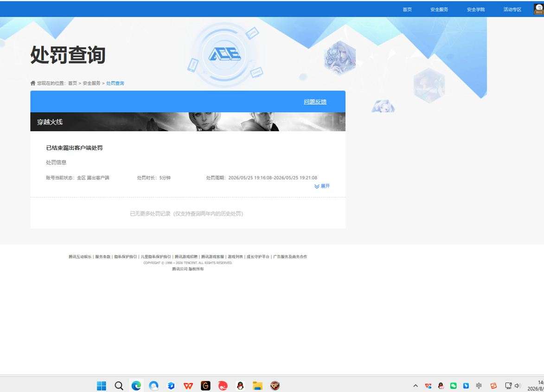
Task: Click the 处罚查询 page title
Action: [68, 55]
